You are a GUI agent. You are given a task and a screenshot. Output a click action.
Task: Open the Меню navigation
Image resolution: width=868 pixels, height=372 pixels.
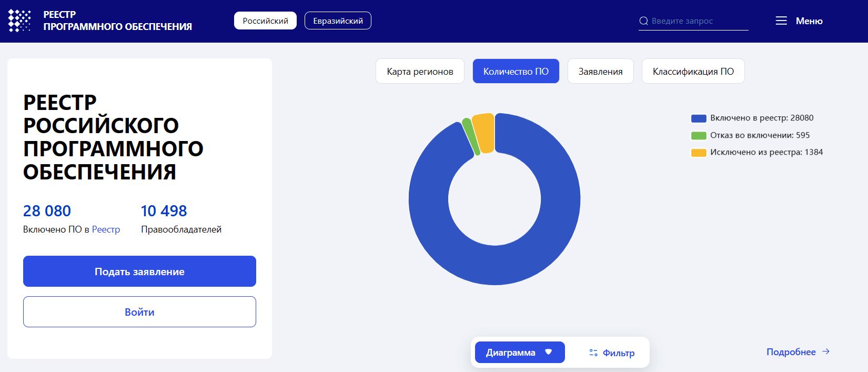click(809, 21)
